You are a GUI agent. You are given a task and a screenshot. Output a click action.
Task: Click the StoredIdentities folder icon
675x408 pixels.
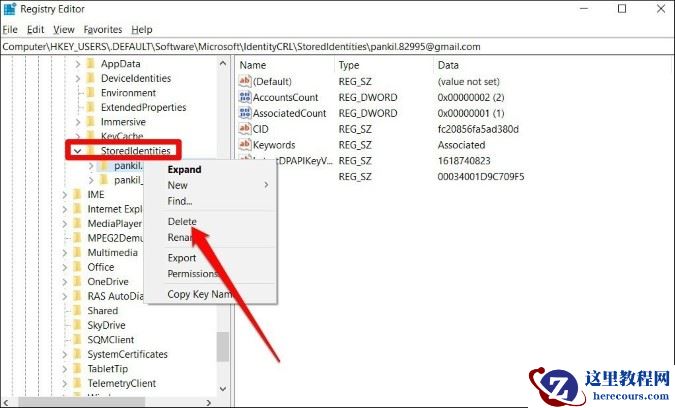point(90,151)
